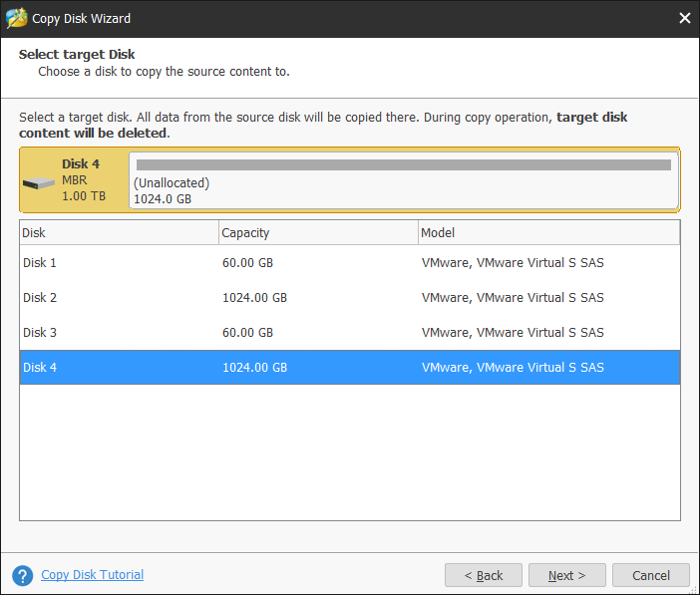The image size is (700, 595).
Task: Click the Disk 3 capacity 60.00 GB
Action: (247, 332)
